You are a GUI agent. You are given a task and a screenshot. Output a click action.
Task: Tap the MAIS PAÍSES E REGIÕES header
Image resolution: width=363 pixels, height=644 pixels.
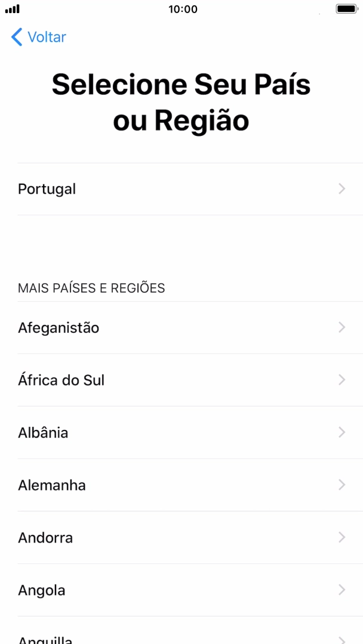coord(91,287)
